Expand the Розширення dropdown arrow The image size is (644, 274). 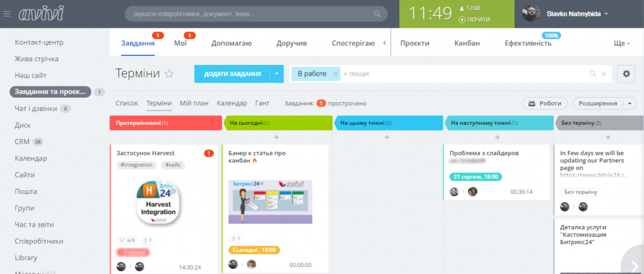pos(630,104)
